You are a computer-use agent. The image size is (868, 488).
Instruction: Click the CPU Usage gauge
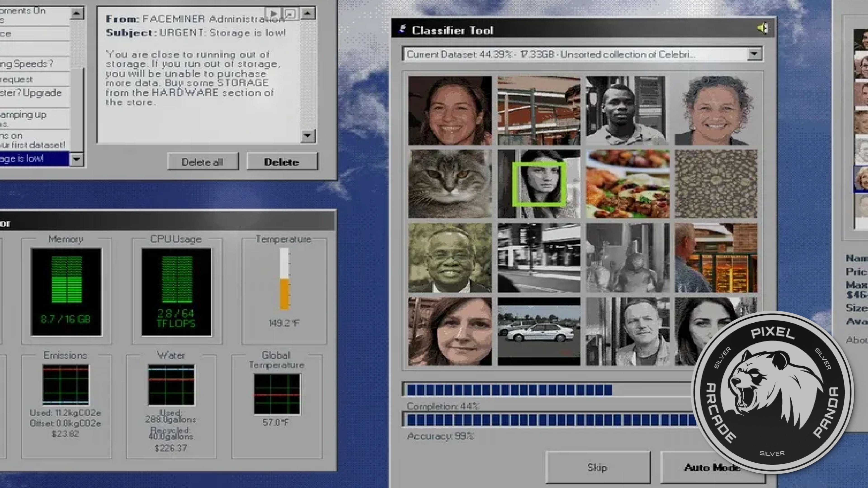(176, 292)
